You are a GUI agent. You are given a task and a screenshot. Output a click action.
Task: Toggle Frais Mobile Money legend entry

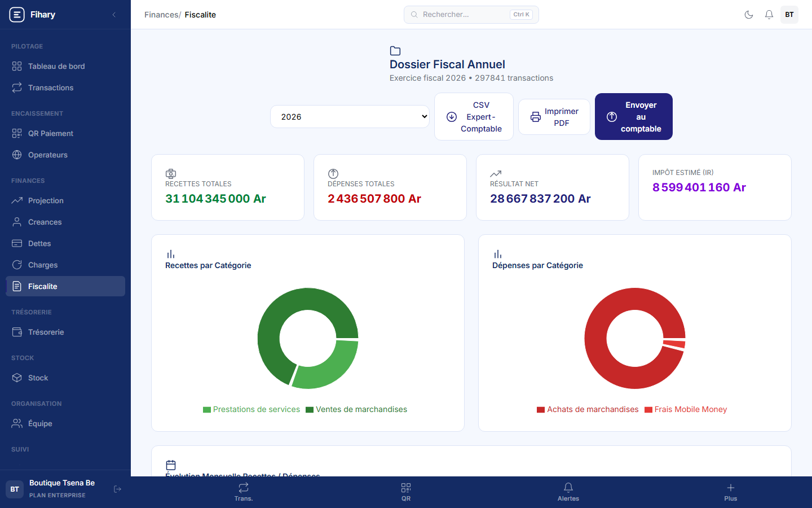(x=686, y=410)
